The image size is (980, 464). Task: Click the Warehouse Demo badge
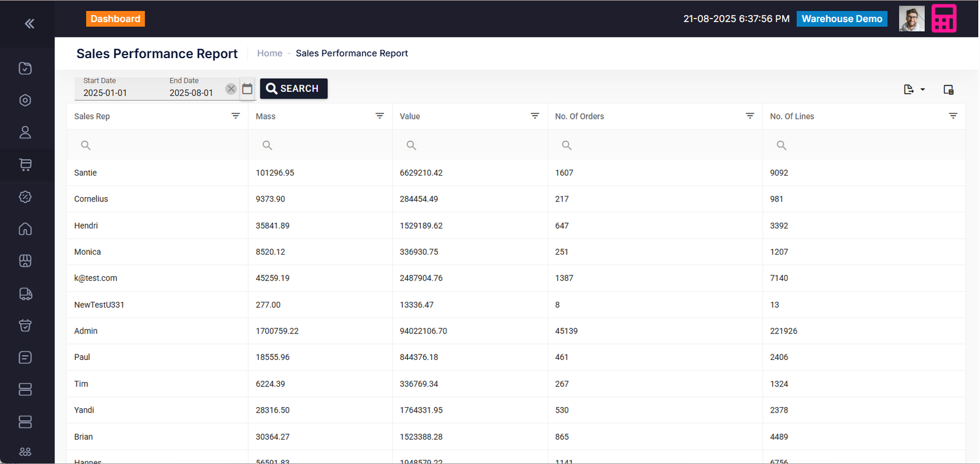click(x=842, y=19)
